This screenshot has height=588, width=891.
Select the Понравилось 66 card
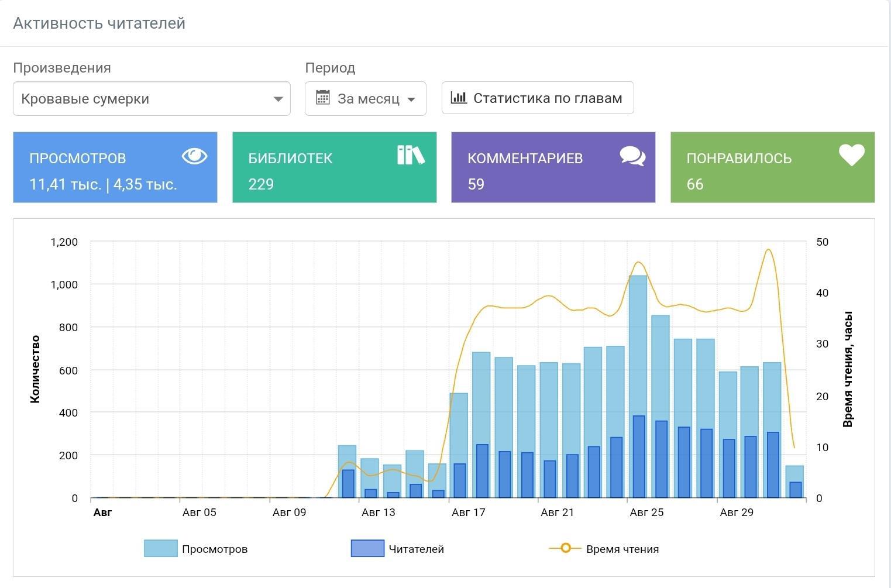(x=773, y=167)
